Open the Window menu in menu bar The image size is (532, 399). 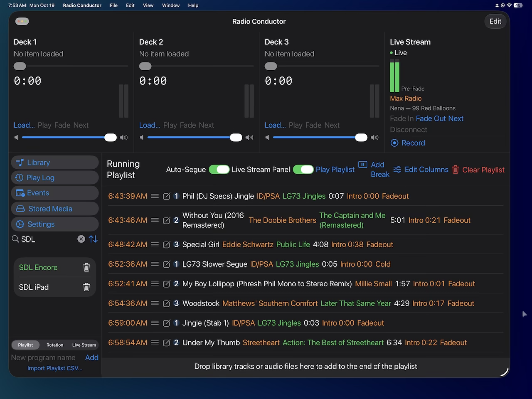click(171, 5)
